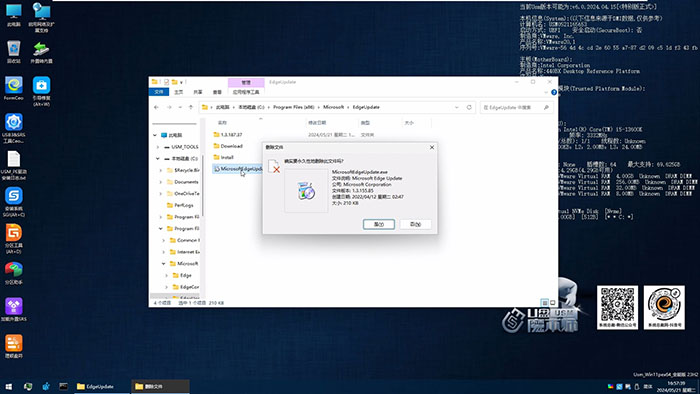
Task: Select the Download folder
Action: 228,146
